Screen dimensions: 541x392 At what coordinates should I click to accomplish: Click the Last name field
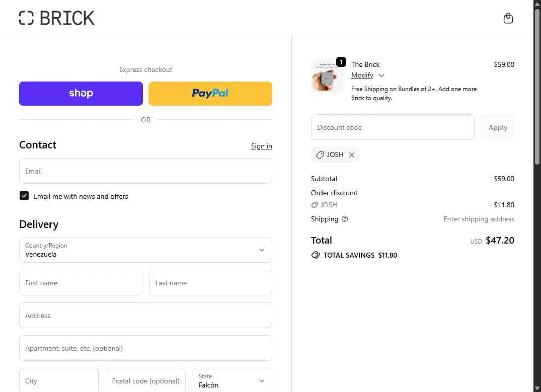tap(211, 283)
